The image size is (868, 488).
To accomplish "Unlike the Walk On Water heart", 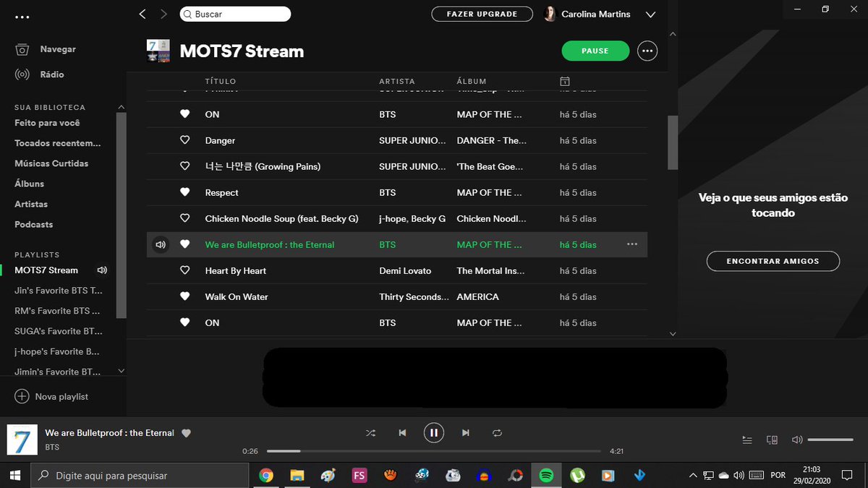I will (x=184, y=296).
